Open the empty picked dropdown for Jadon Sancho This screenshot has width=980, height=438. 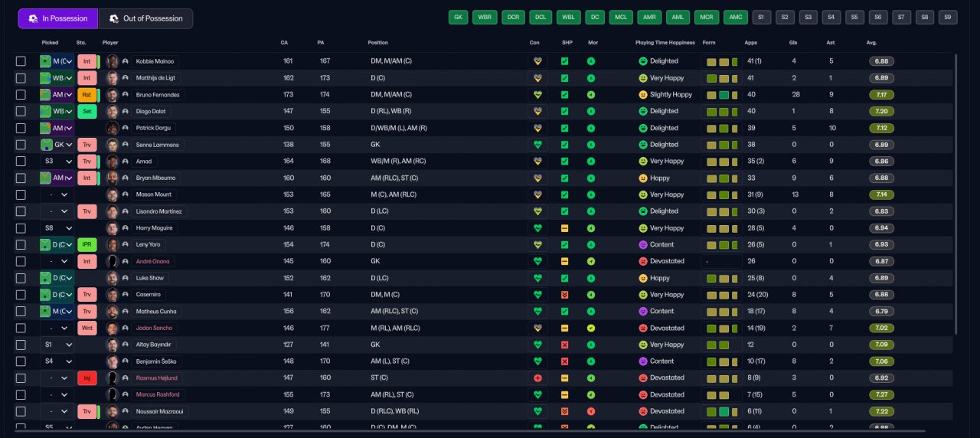(57, 328)
